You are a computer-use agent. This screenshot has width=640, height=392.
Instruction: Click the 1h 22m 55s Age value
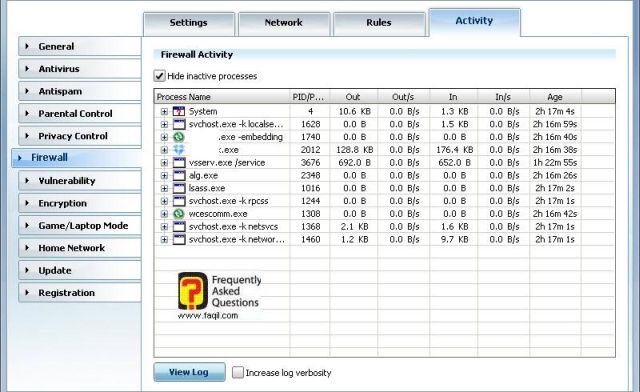point(555,163)
